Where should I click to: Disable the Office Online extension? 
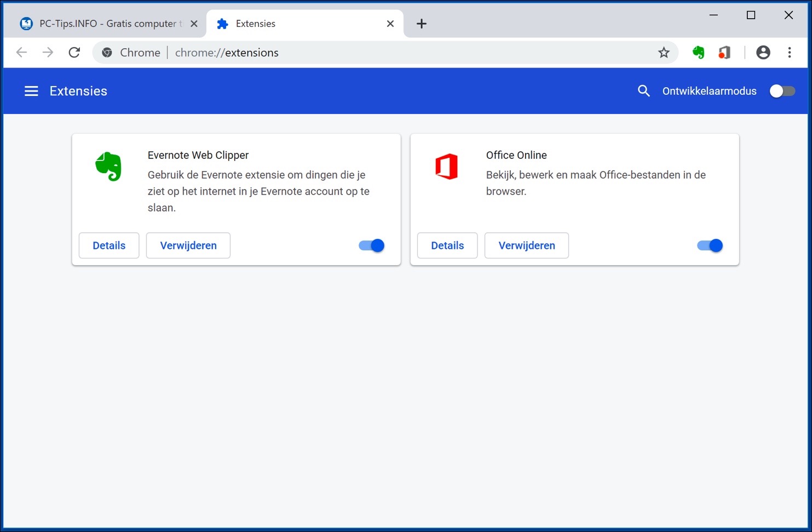click(x=710, y=245)
